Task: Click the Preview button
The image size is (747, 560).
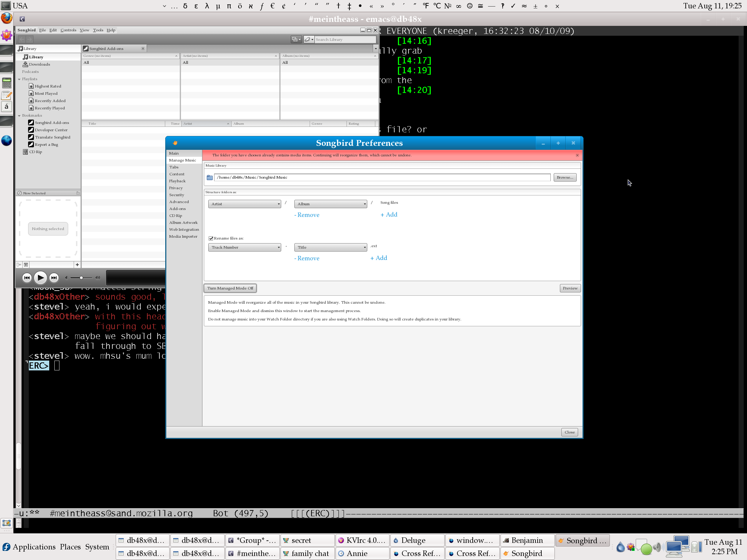Action: click(570, 288)
